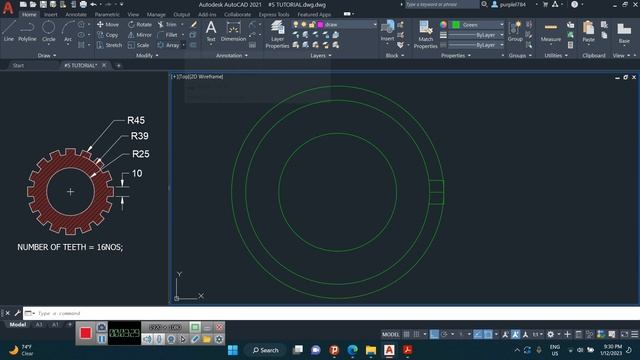The height and width of the screenshot is (360, 640).
Task: Click the object color wheel icon
Action: point(443,25)
